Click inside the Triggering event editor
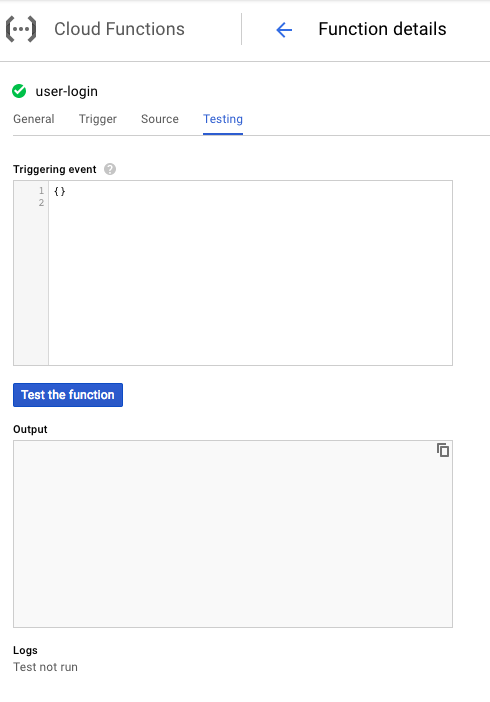490x702 pixels. point(250,273)
